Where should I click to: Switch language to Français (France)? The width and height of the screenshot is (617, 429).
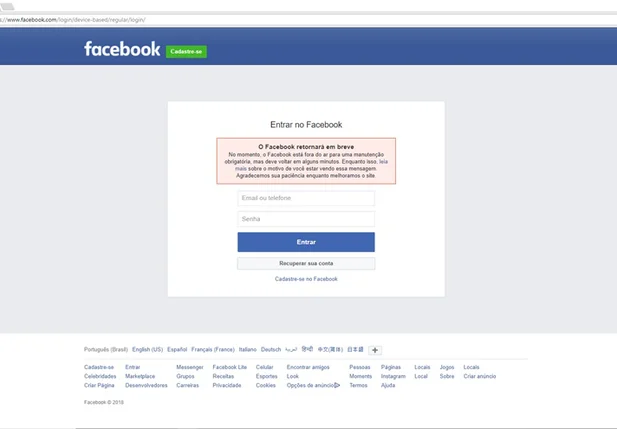213,349
